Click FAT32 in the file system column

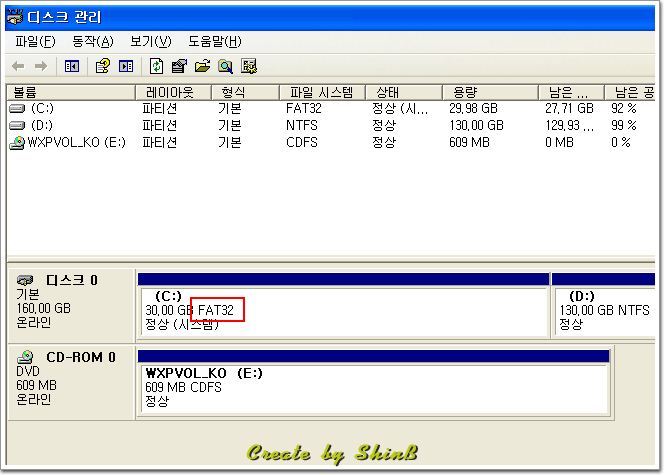(x=304, y=108)
